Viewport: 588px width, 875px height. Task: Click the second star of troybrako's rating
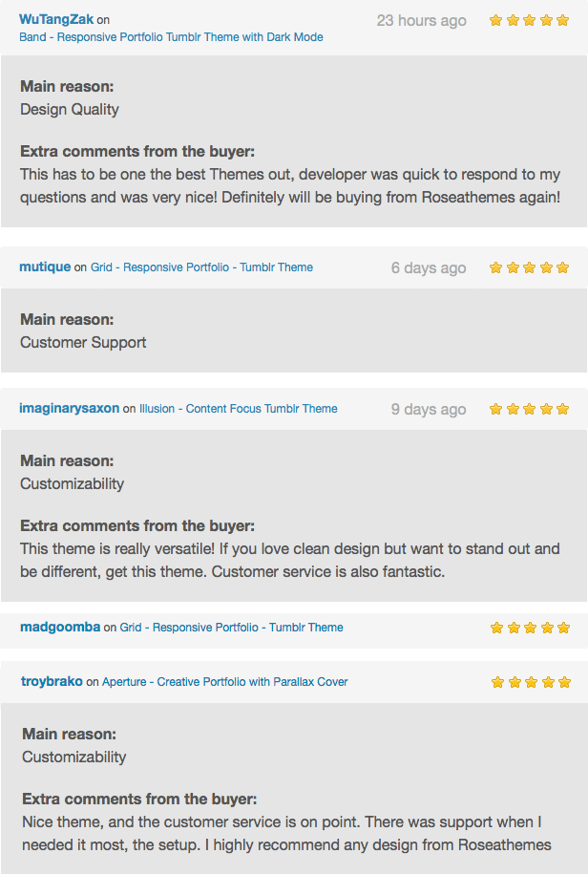pos(513,682)
